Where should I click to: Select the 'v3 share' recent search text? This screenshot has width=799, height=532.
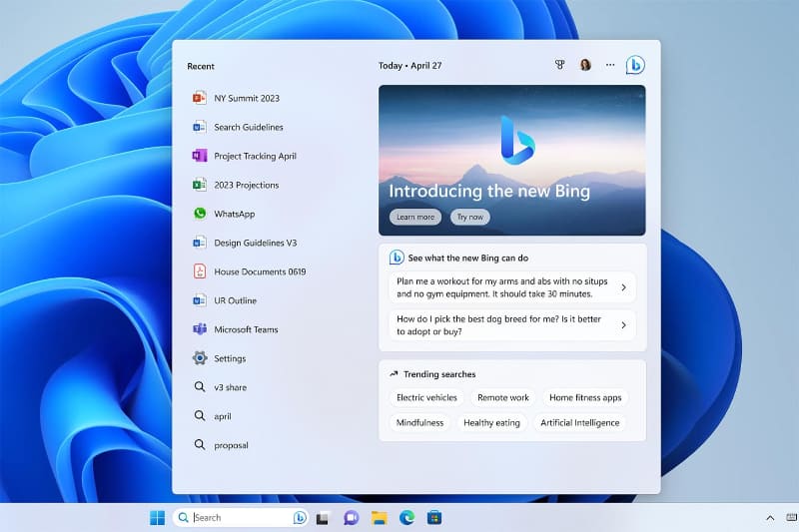[x=231, y=387]
